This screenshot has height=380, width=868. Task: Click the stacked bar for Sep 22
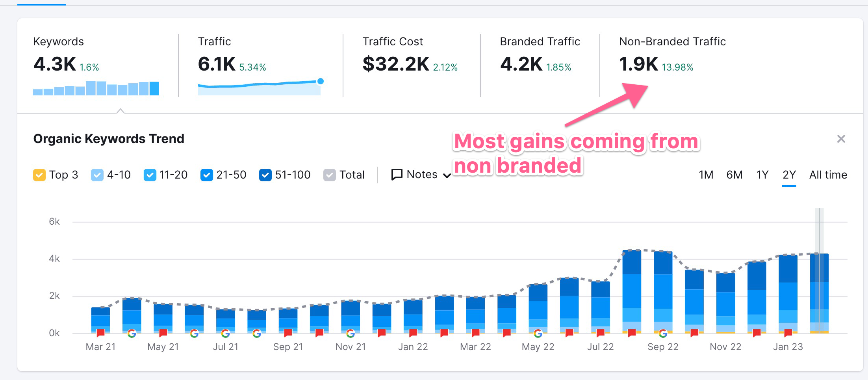pyautogui.click(x=663, y=292)
